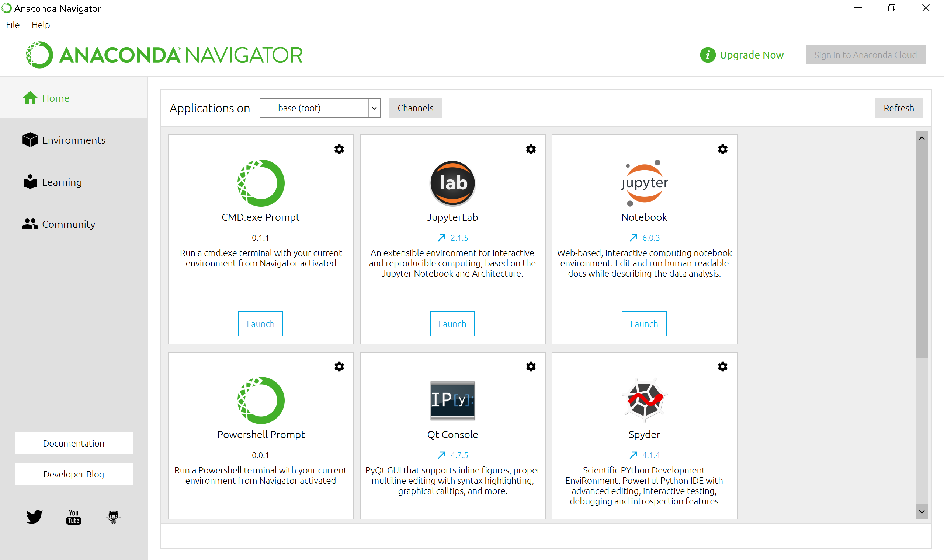Launch Jupyter Notebook
Image resolution: width=944 pixels, height=560 pixels.
coord(644,324)
